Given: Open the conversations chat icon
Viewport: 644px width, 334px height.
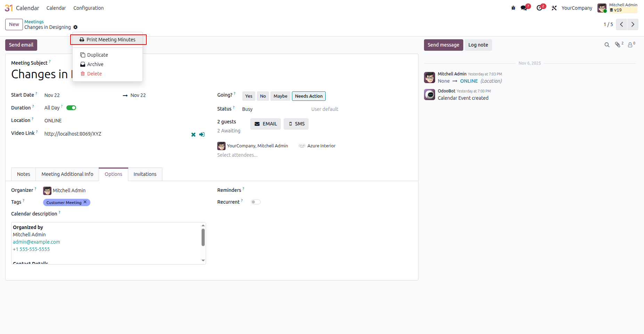Looking at the screenshot, I should [524, 8].
